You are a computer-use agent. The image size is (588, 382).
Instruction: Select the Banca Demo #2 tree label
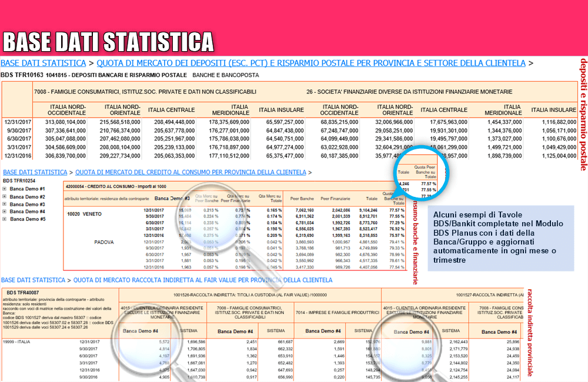click(x=28, y=197)
